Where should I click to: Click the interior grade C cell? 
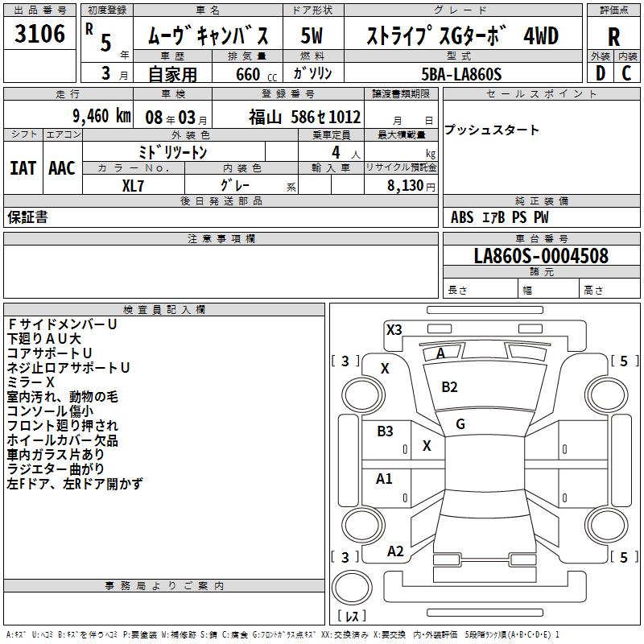627,73
